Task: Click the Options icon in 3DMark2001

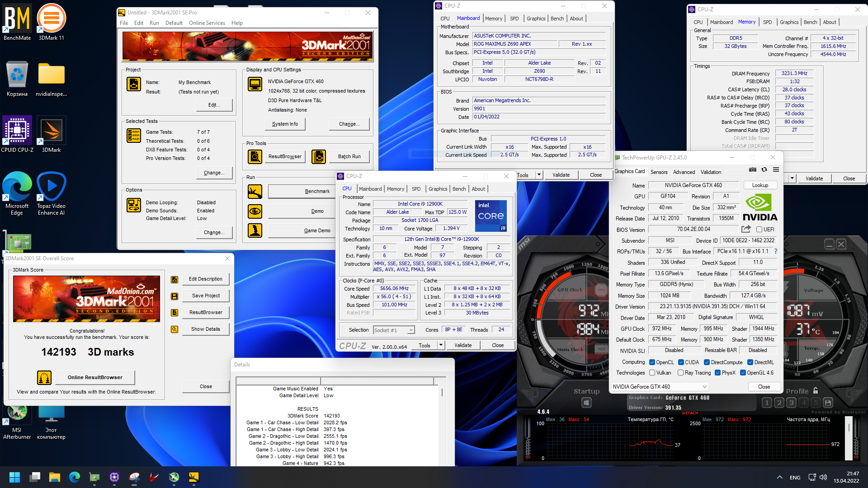Action: click(x=134, y=205)
